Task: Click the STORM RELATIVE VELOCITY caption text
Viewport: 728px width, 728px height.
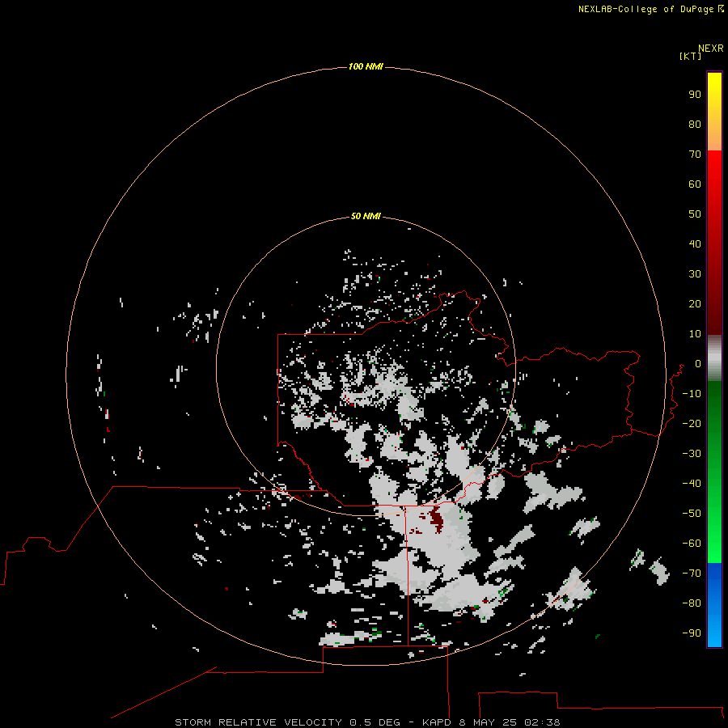Action: [x=258, y=722]
